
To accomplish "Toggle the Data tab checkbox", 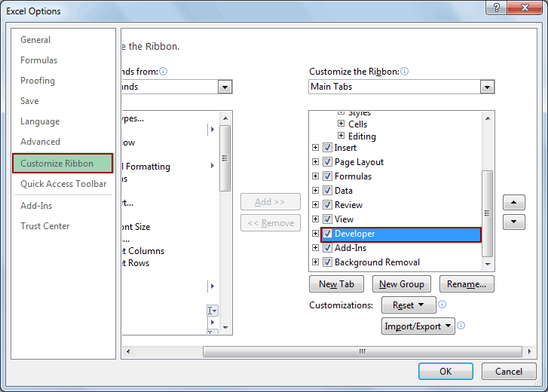I will click(x=327, y=191).
